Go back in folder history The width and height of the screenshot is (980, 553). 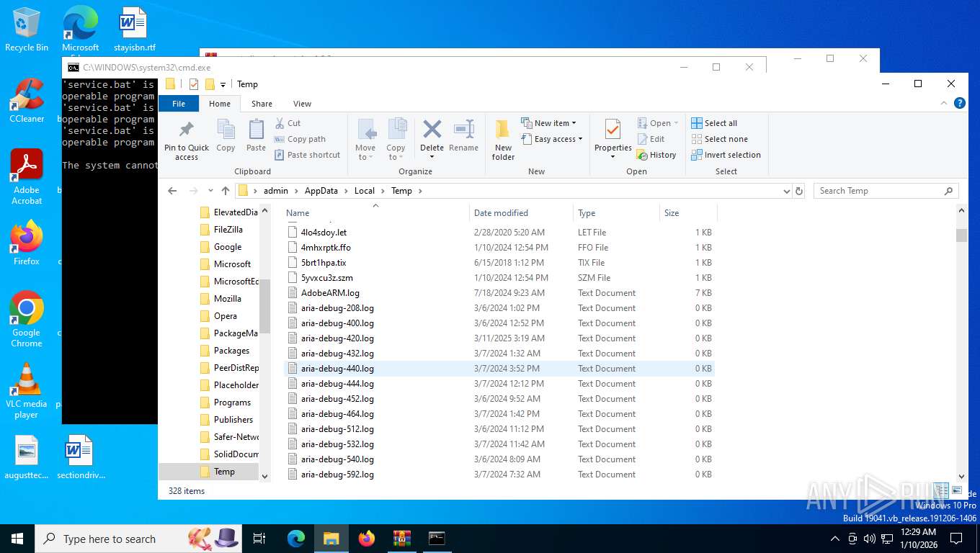(172, 191)
